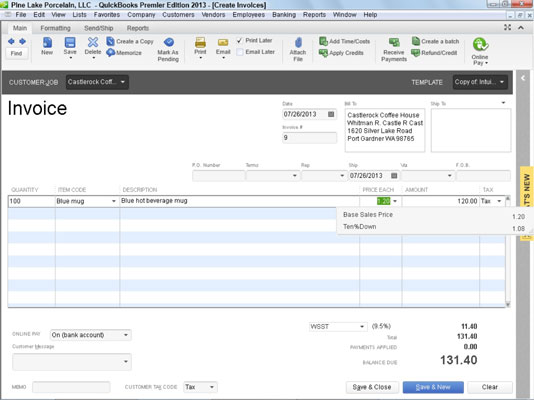This screenshot has width=534, height=400.
Task: Click New invoice icon
Action: click(x=47, y=42)
